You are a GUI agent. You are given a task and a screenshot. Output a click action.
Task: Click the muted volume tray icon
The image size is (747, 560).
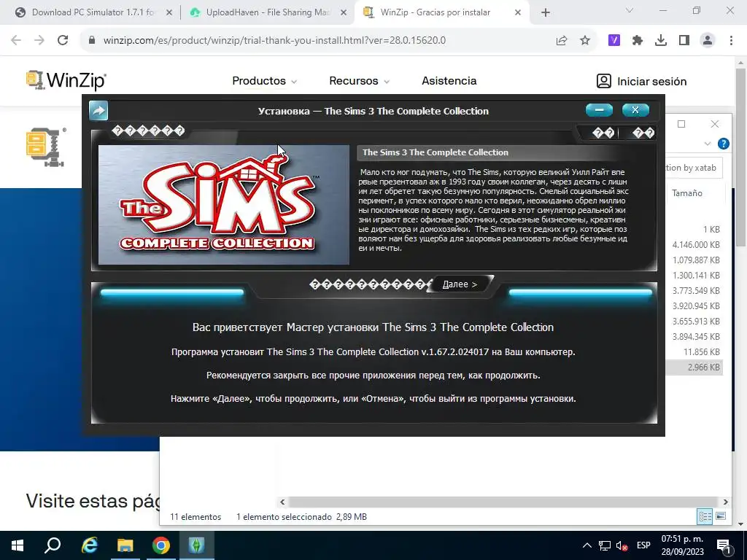[x=622, y=545]
